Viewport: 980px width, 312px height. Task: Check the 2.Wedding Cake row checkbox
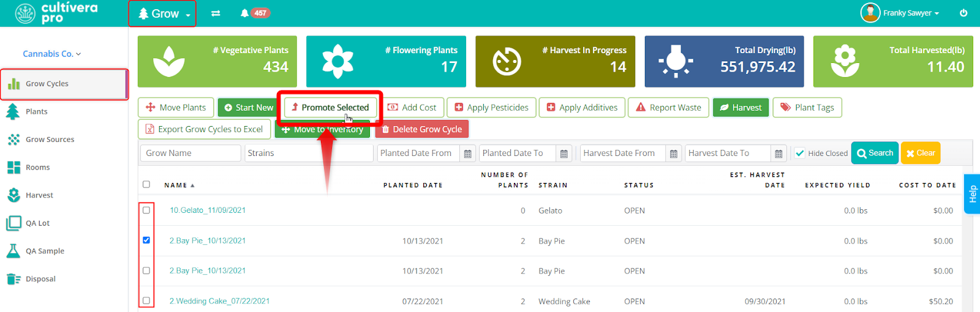tap(146, 300)
